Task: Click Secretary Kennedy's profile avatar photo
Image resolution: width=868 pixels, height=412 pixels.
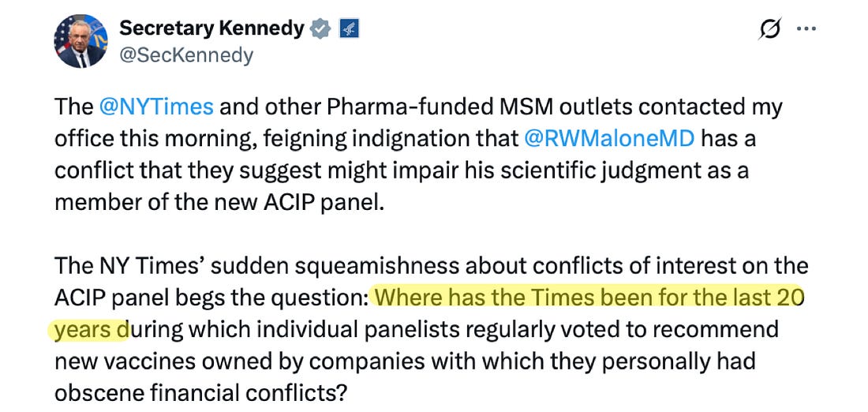Action: [80, 40]
